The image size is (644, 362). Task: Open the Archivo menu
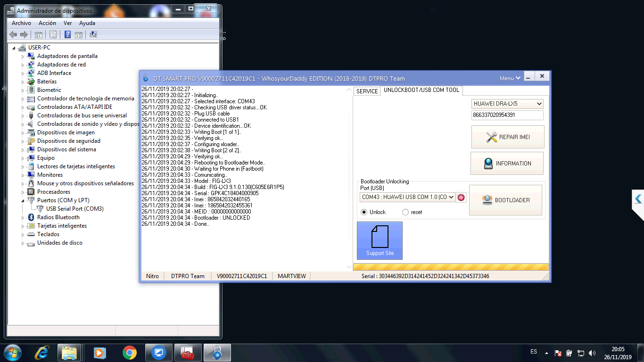pyautogui.click(x=21, y=23)
